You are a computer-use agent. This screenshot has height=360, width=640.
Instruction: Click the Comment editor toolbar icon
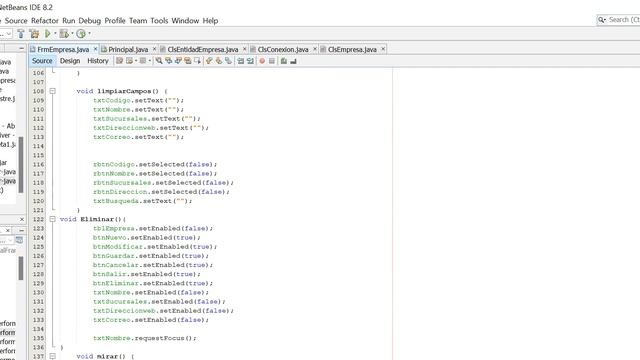coord(284,61)
